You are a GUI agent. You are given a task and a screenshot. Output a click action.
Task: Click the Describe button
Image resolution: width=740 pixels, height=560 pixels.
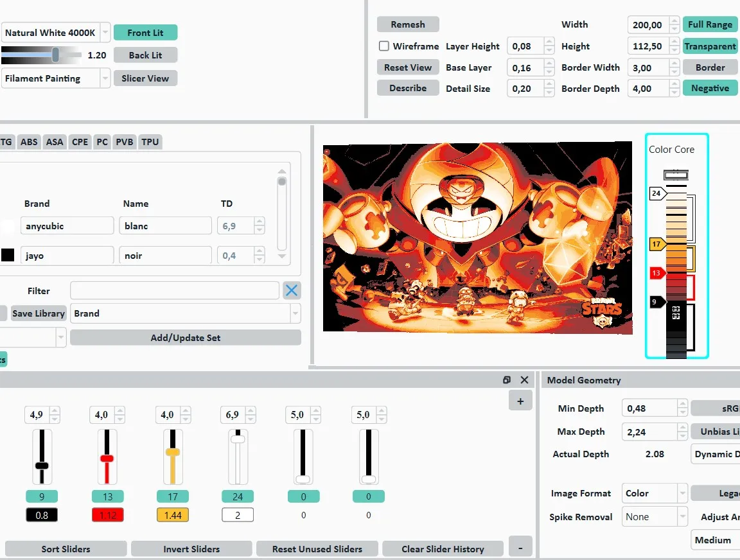coord(408,88)
